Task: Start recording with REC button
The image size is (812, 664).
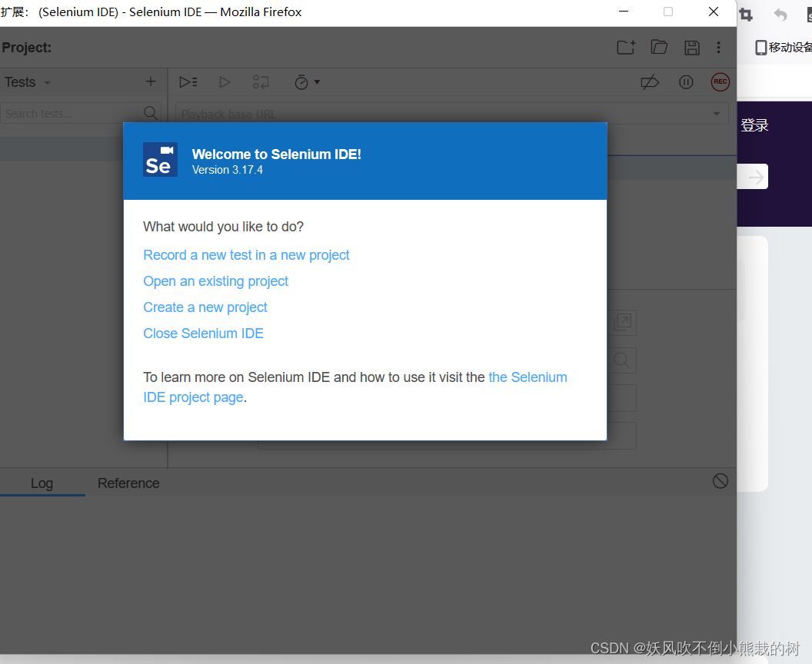Action: 720,81
